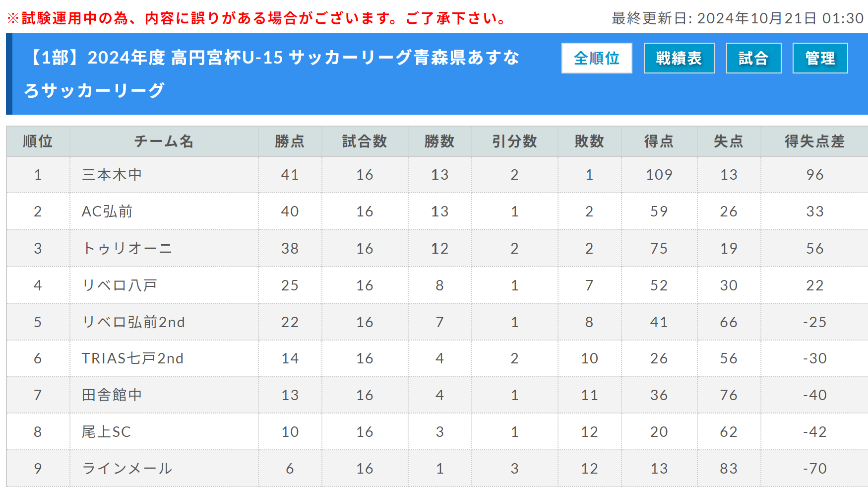Viewport: 868px width, 489px height.
Task: Click the 得失点差 column header
Action: tap(814, 141)
